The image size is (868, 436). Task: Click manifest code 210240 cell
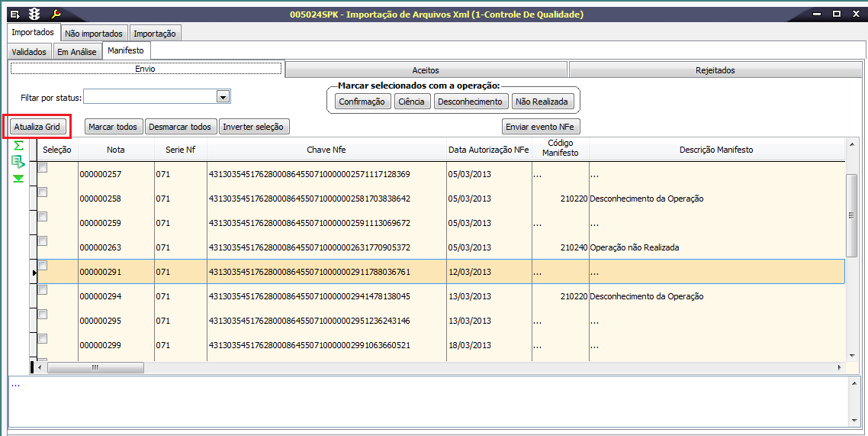tap(560, 247)
